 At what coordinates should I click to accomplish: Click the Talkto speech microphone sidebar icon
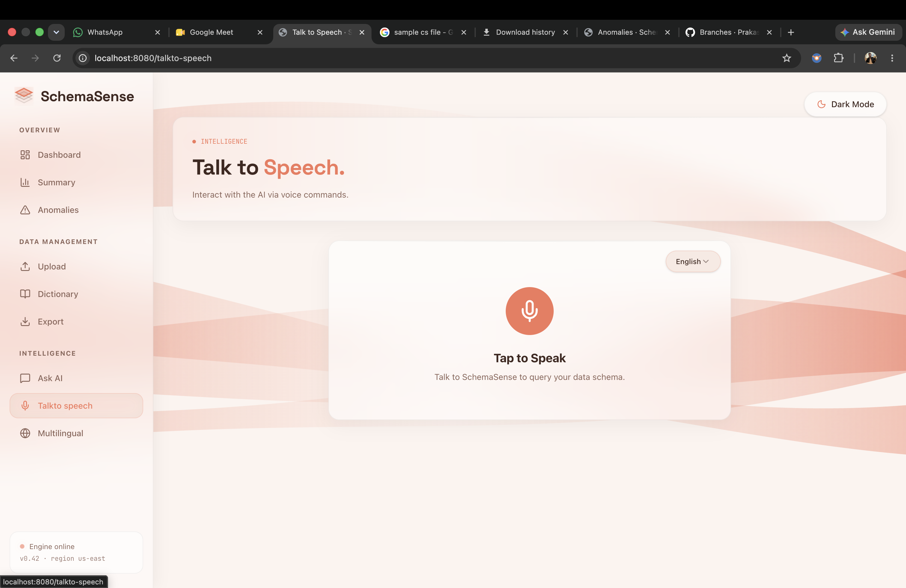(25, 405)
